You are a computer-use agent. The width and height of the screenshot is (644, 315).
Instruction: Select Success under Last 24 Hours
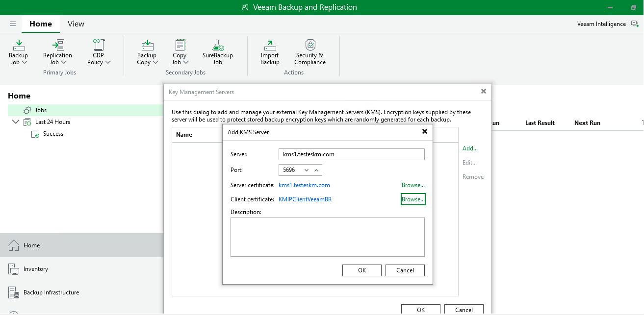(x=53, y=134)
